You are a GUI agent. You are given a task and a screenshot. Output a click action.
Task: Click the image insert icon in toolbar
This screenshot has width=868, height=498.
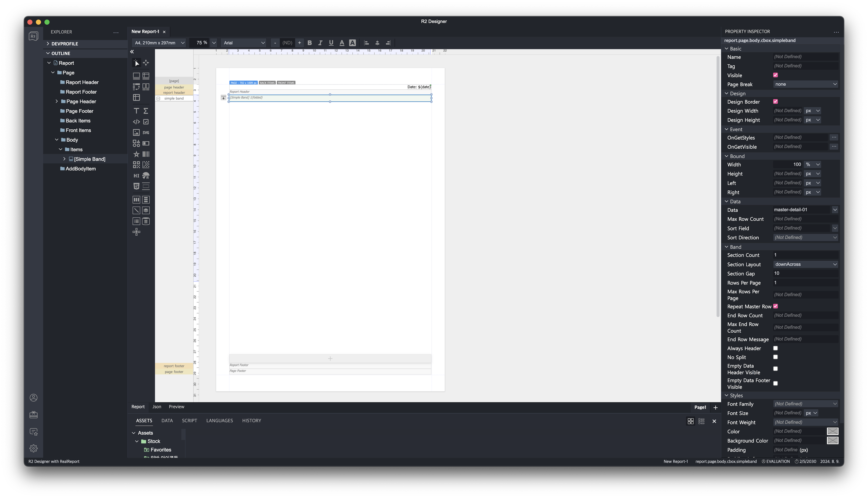(136, 132)
